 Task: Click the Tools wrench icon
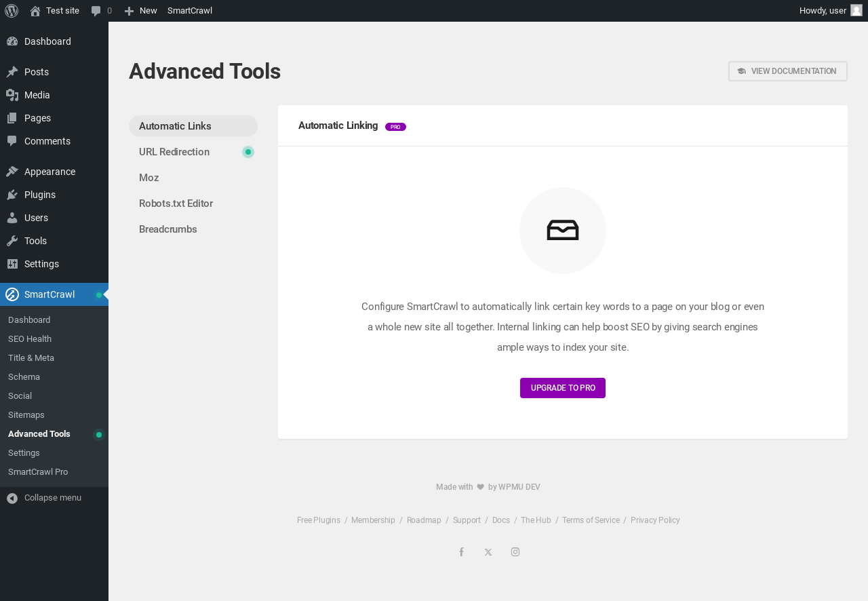click(12, 241)
